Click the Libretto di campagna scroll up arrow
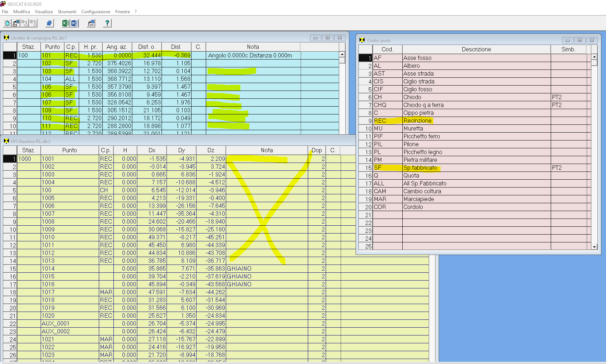This screenshot has width=606, height=364. [x=342, y=55]
